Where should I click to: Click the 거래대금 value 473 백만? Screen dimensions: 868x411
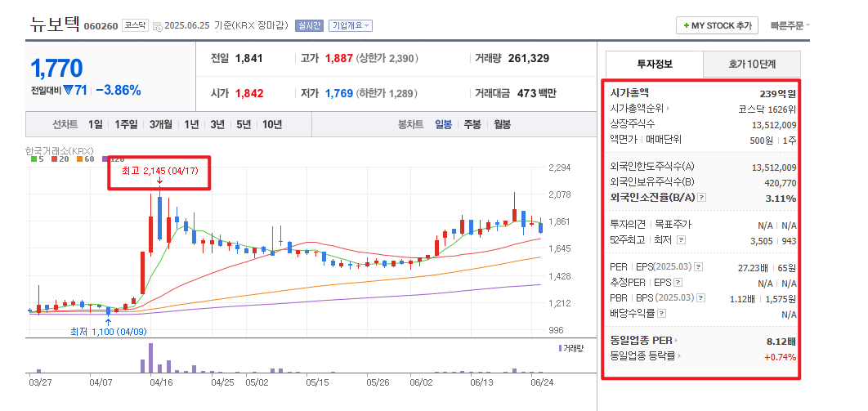536,93
